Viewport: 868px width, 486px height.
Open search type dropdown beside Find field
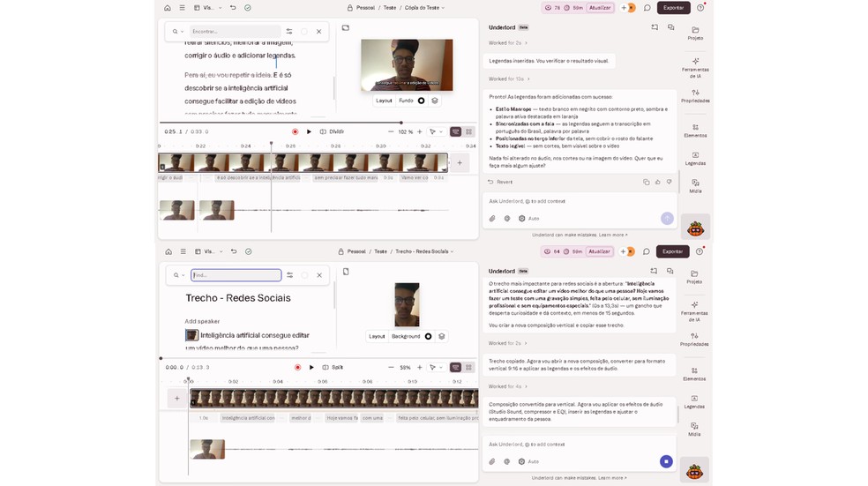(x=179, y=275)
